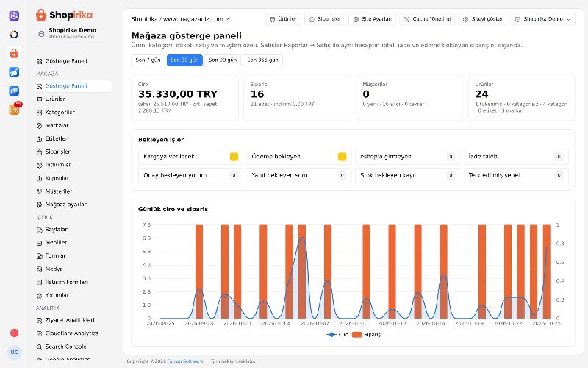
Task: Click the Kuponlar icon in sidebar
Action: pyautogui.click(x=40, y=178)
